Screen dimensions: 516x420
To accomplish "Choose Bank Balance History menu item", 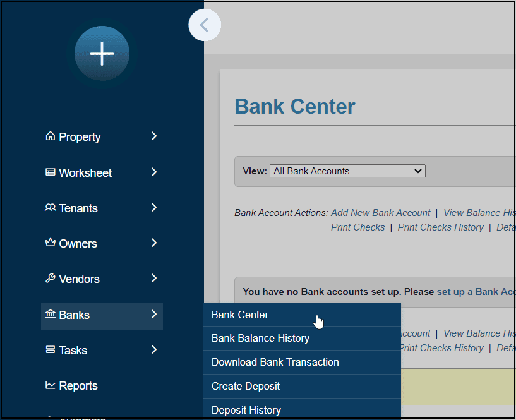I will 260,338.
